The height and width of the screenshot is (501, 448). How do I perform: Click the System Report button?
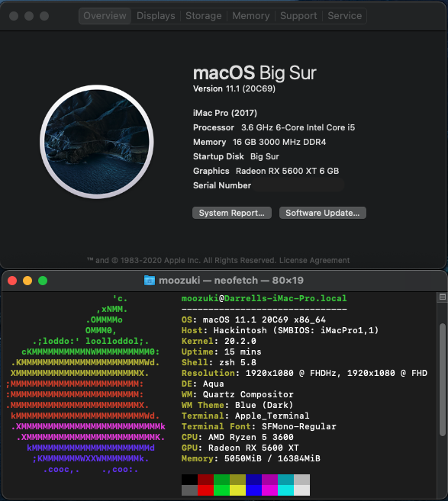pos(232,213)
